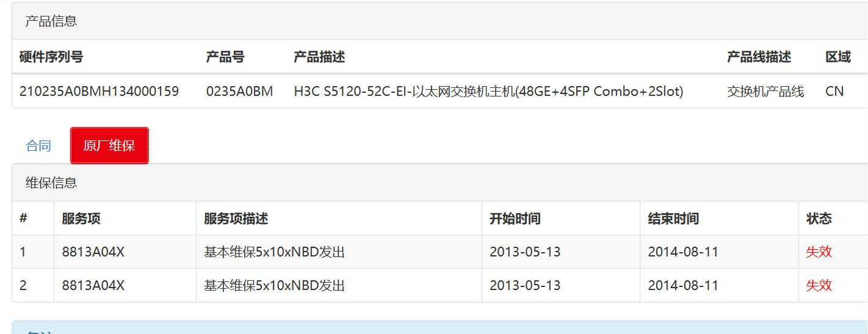Switch to the 合同 tab
The height and width of the screenshot is (334, 868).
38,146
